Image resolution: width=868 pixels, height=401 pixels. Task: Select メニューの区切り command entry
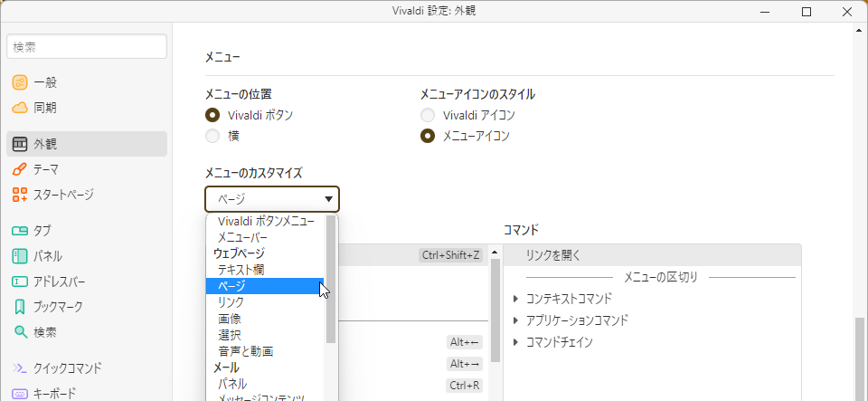tap(660, 277)
